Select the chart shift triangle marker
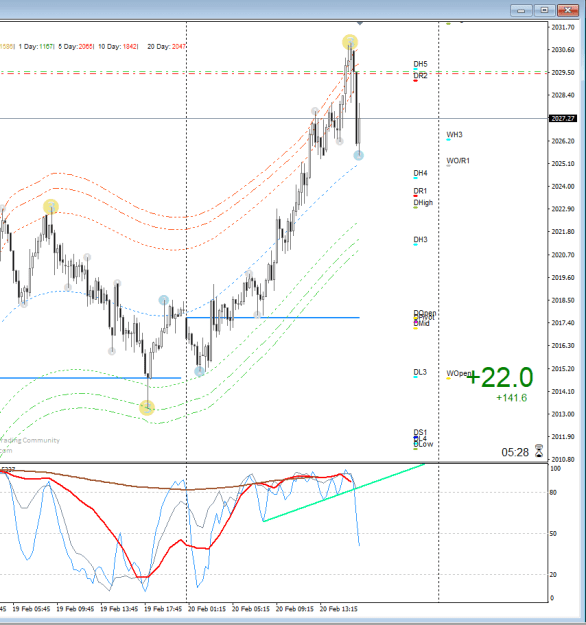 360,24
